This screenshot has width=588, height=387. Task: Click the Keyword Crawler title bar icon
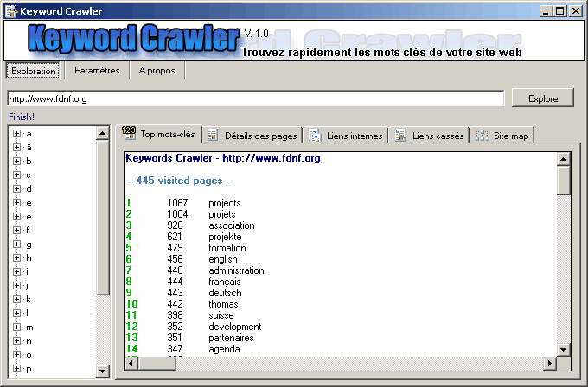(10, 11)
